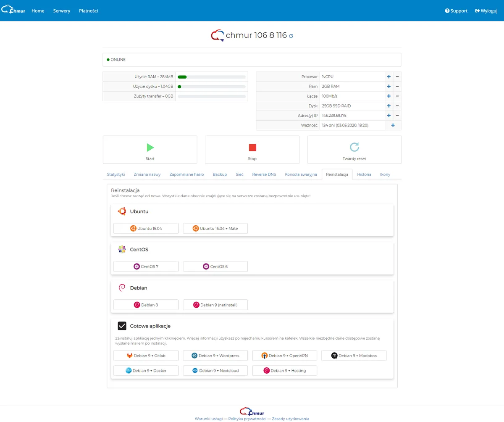Click the Ubuntu section logo icon
Image resolution: width=504 pixels, height=422 pixels.
[122, 211]
